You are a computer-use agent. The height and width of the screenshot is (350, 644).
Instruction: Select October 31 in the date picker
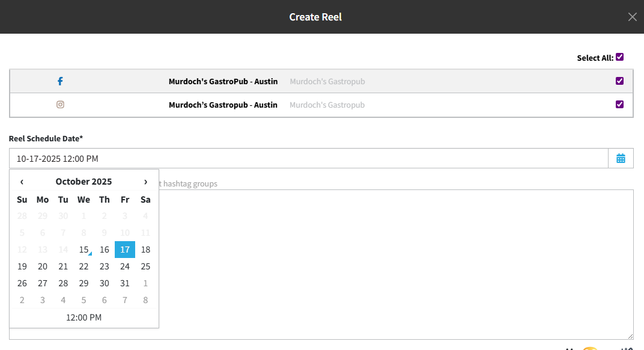coord(125,283)
